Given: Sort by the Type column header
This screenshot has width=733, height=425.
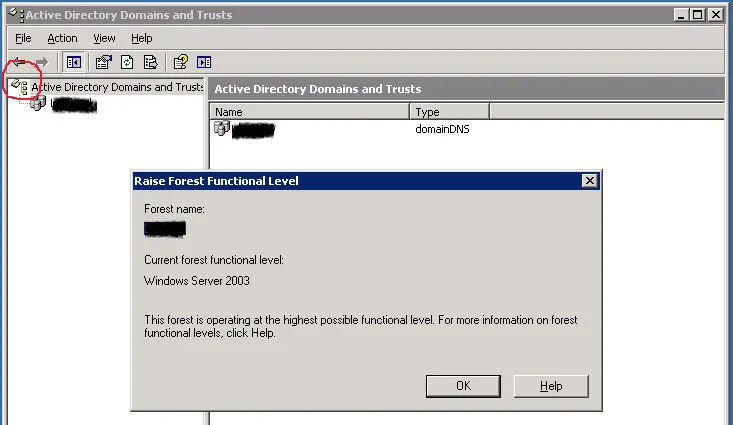Looking at the screenshot, I should tap(450, 112).
